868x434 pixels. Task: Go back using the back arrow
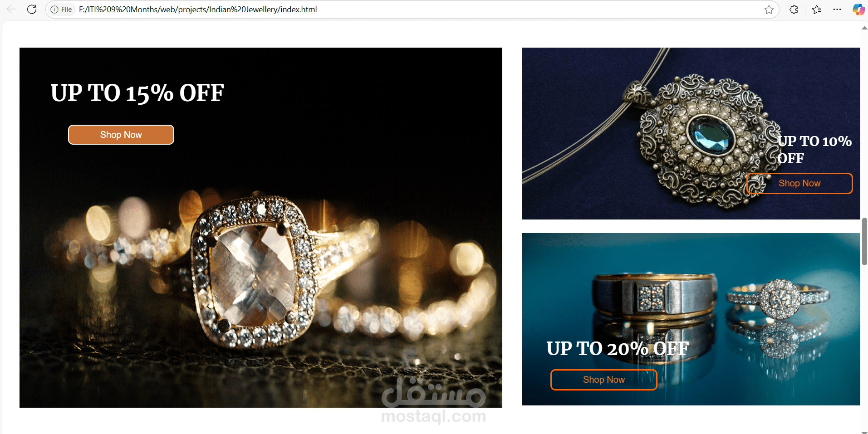[x=11, y=10]
